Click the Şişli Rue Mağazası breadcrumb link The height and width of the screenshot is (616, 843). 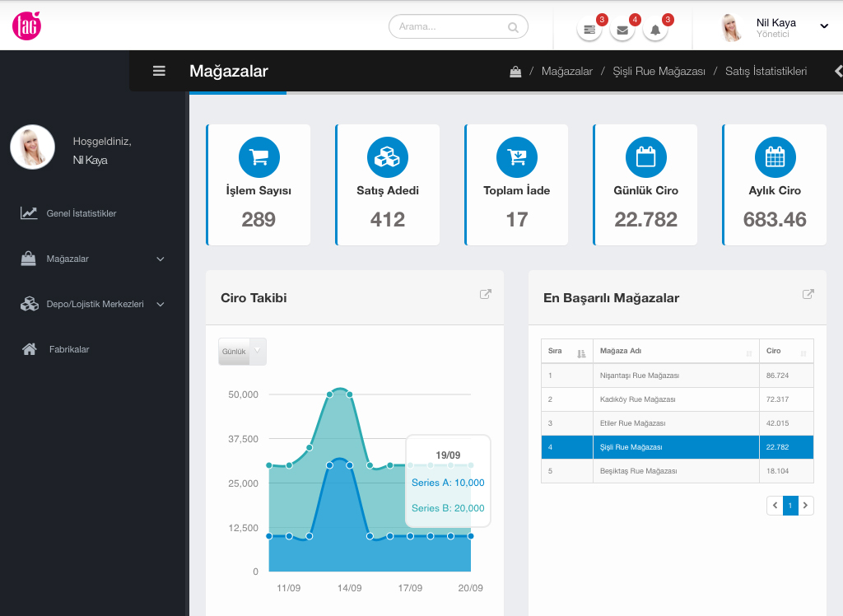(x=659, y=72)
